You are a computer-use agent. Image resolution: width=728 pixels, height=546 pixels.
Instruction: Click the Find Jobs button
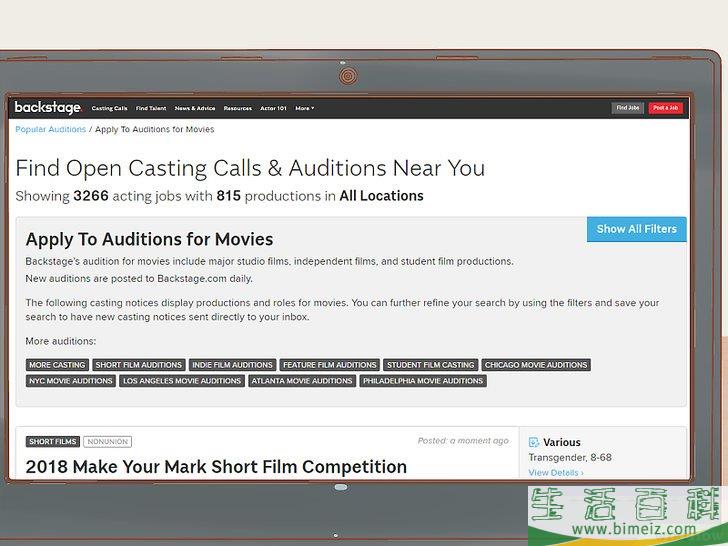pos(628,108)
